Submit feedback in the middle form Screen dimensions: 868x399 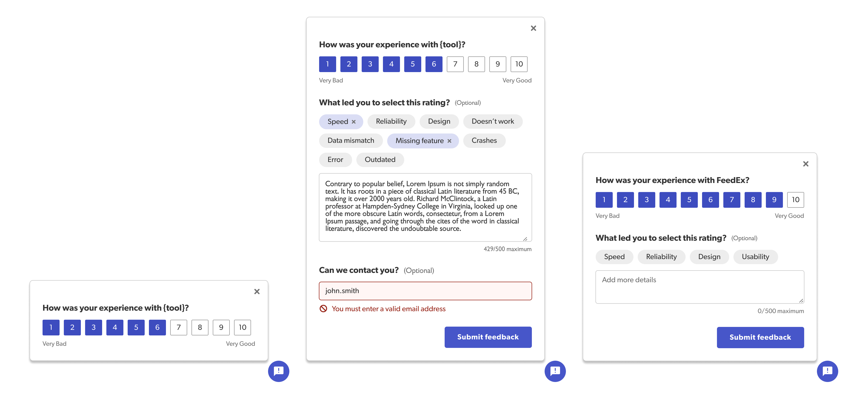488,337
